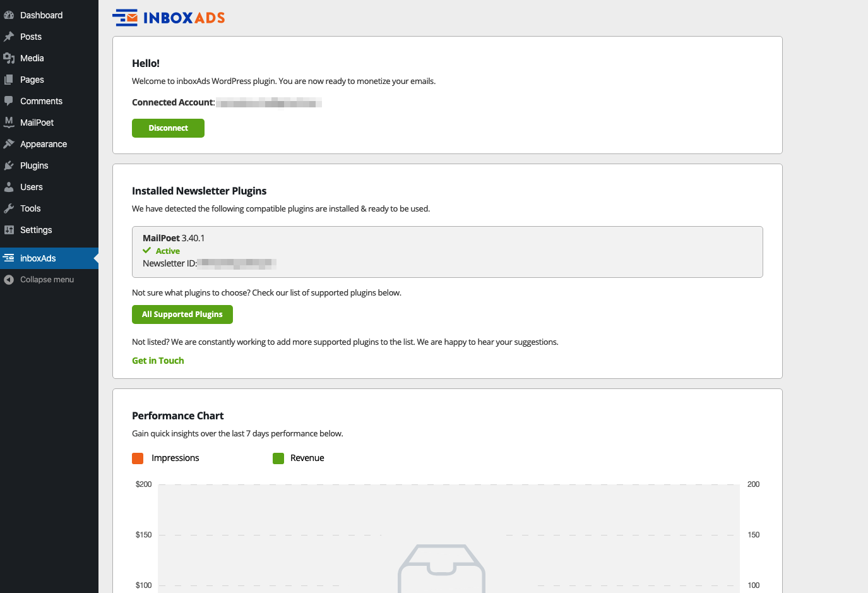Toggle the orange Impressions legend swatch
The height and width of the screenshot is (593, 868).
point(138,458)
